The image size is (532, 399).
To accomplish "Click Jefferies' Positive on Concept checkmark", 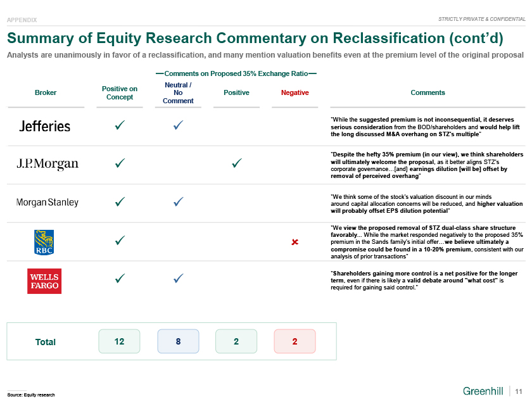I will pos(120,125).
